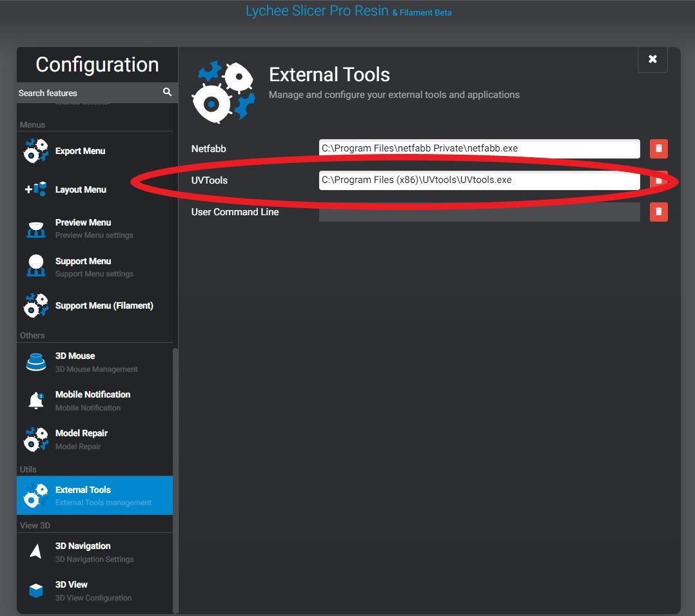695x616 pixels.
Task: Open Layout Menu configuration
Action: point(95,189)
